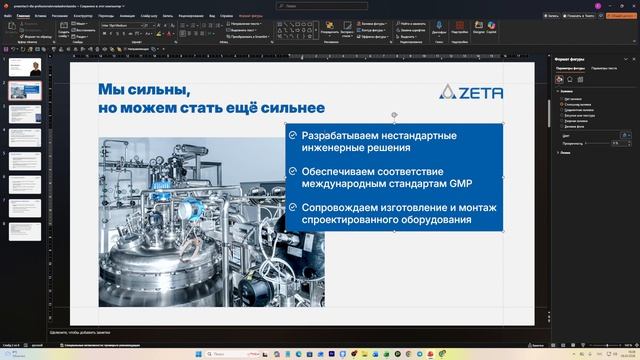This screenshot has width=640, height=360.
Task: Select the Slide background fill (Заливка фона) radio button
Action: pos(562,127)
